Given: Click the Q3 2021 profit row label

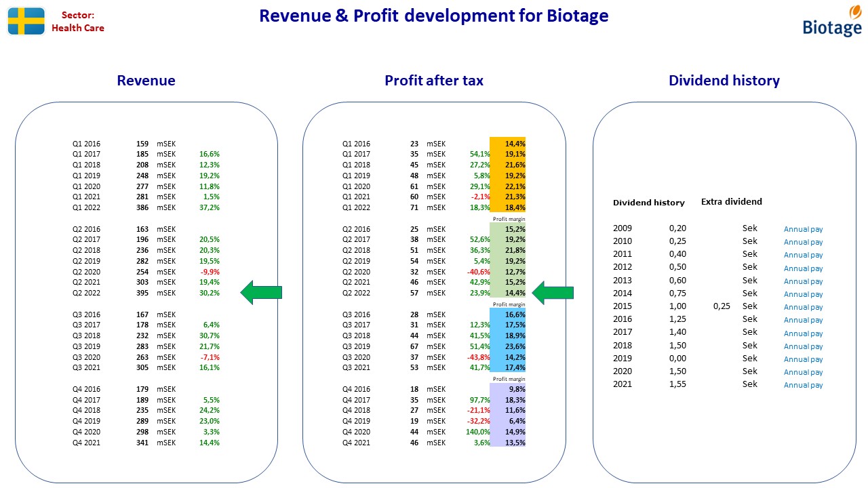Looking at the screenshot, I should [357, 367].
